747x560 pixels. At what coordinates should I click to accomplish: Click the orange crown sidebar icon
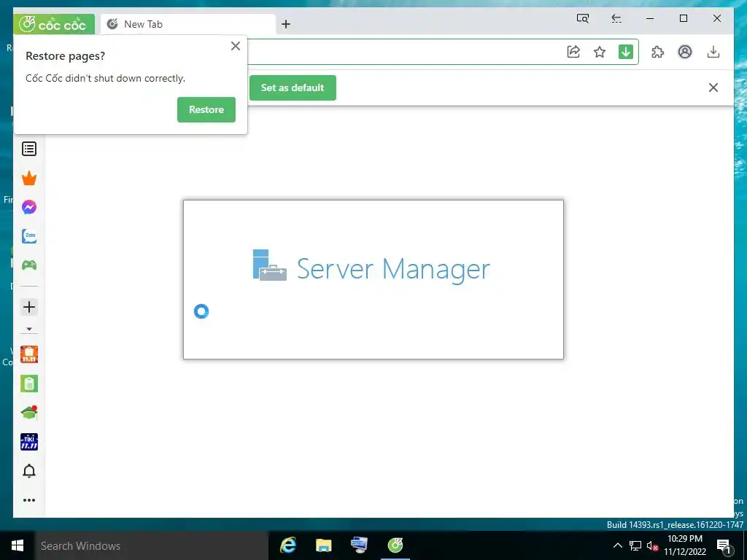click(29, 178)
